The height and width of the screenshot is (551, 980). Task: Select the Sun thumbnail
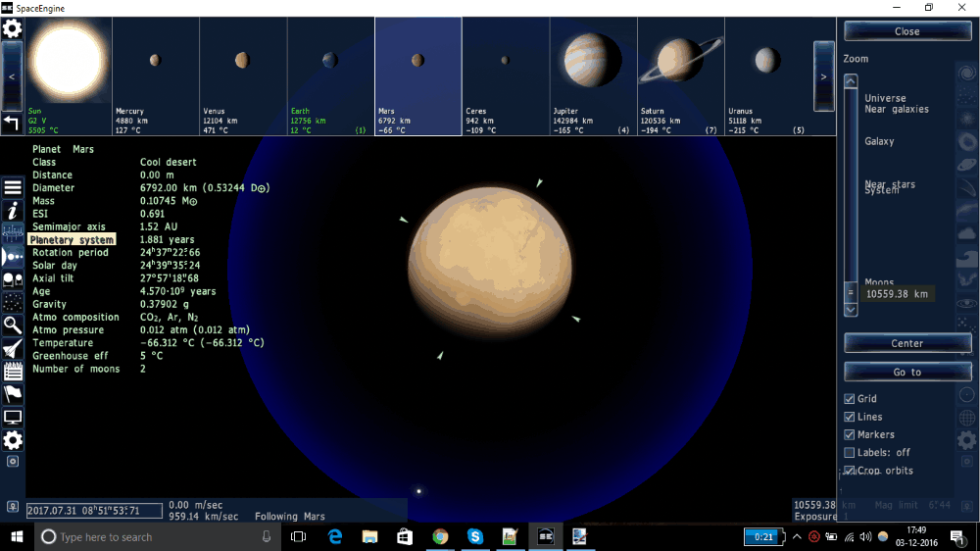[x=69, y=76]
